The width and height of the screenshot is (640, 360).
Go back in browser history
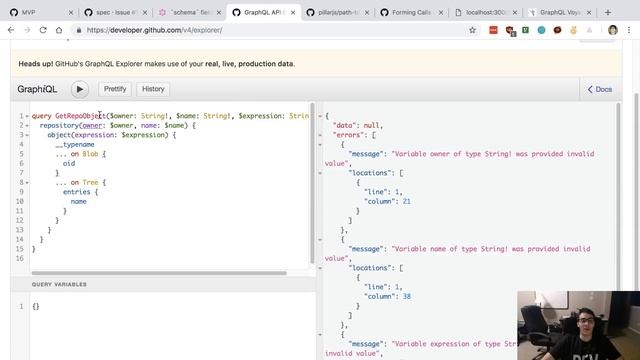pos(11,30)
